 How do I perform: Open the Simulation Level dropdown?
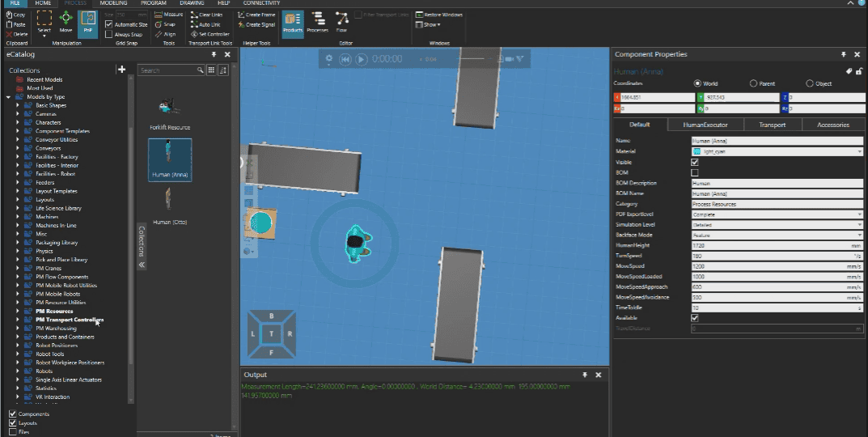click(x=777, y=225)
